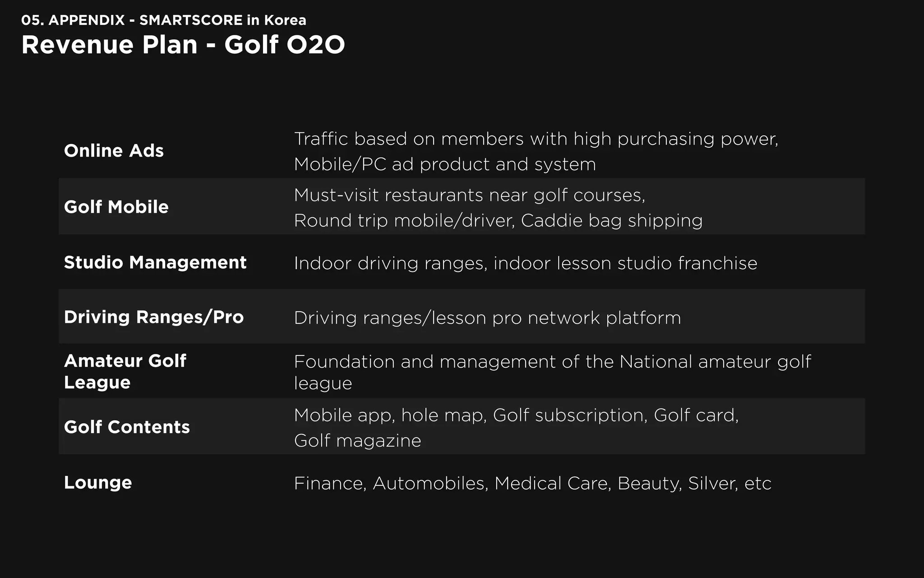
Task: Select the 'Mobile/PC ad product and system' line
Action: click(445, 164)
